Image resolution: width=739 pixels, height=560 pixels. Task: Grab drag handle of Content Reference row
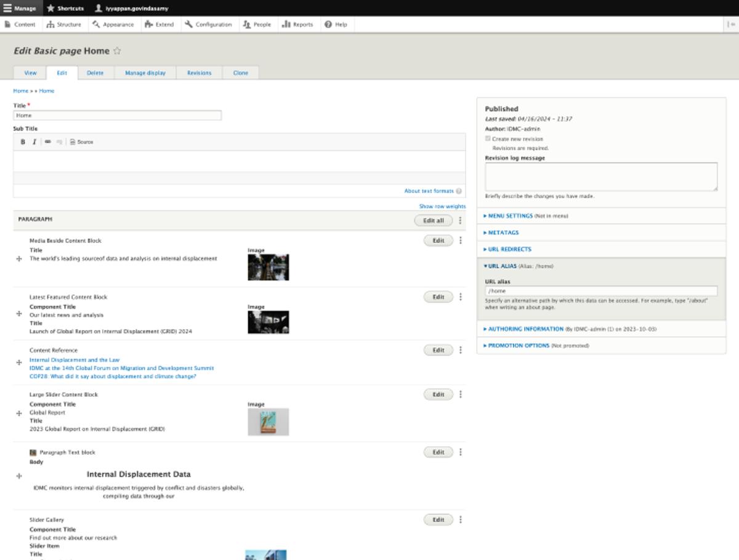click(19, 362)
